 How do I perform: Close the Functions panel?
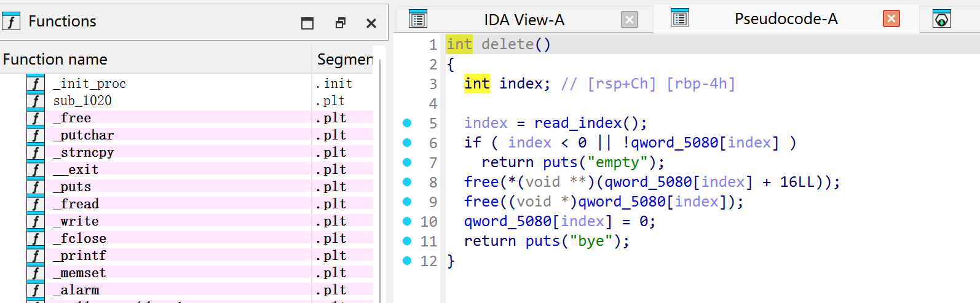371,23
